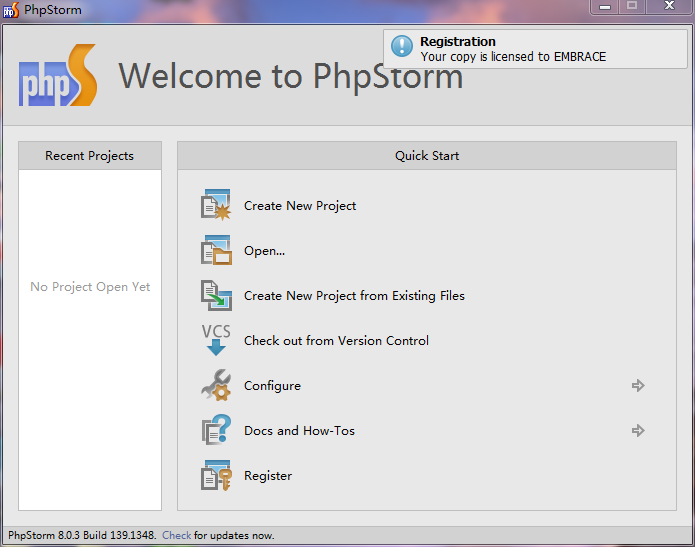The width and height of the screenshot is (695, 547).
Task: Click the Create New Project icon
Action: (216, 205)
